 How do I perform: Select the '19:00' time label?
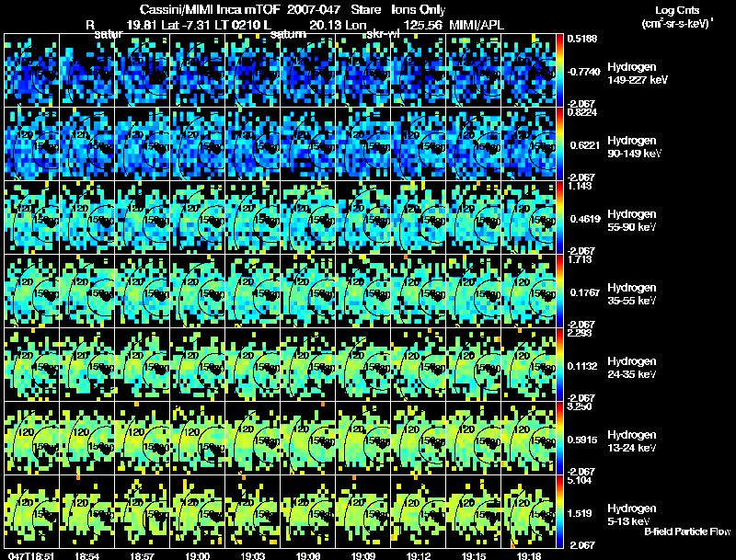click(x=198, y=556)
